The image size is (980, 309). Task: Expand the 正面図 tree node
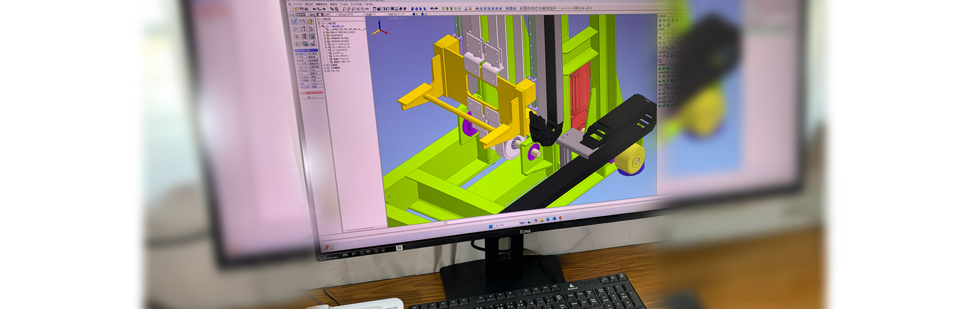tap(325, 65)
